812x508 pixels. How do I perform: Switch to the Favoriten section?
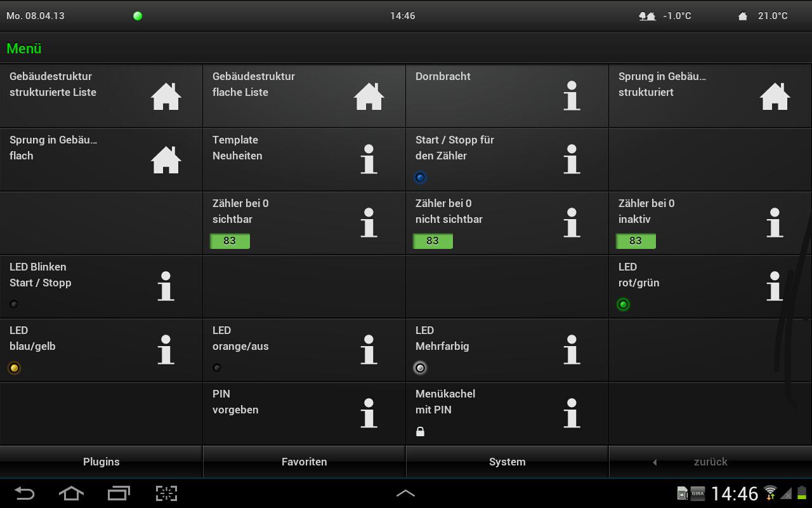click(x=304, y=462)
